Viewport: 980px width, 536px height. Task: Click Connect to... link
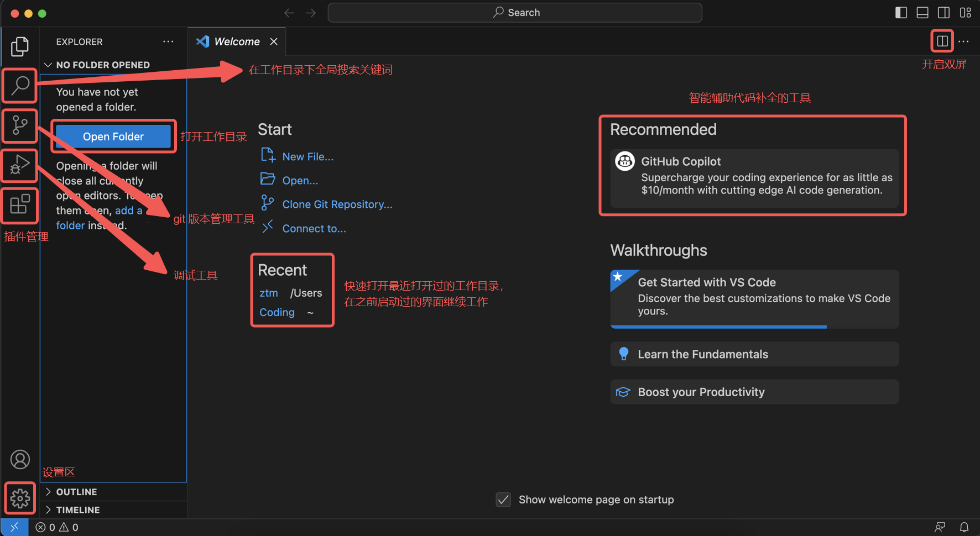[x=314, y=228]
